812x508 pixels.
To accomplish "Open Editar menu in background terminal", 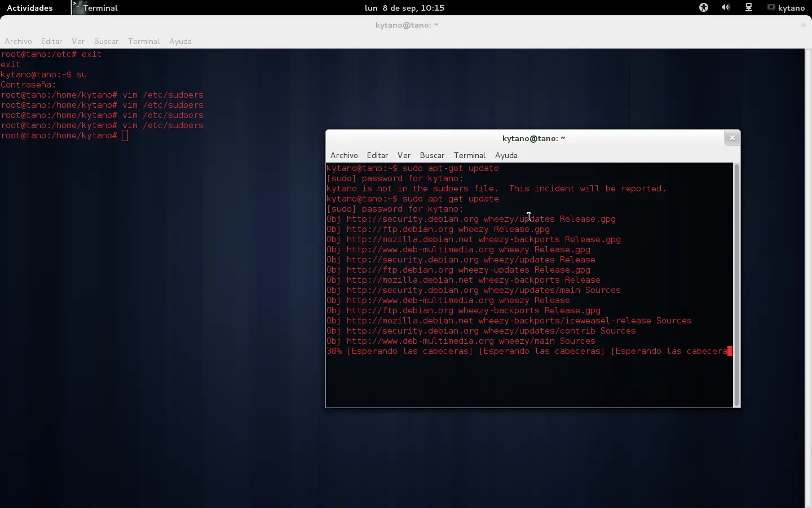I will pyautogui.click(x=51, y=41).
